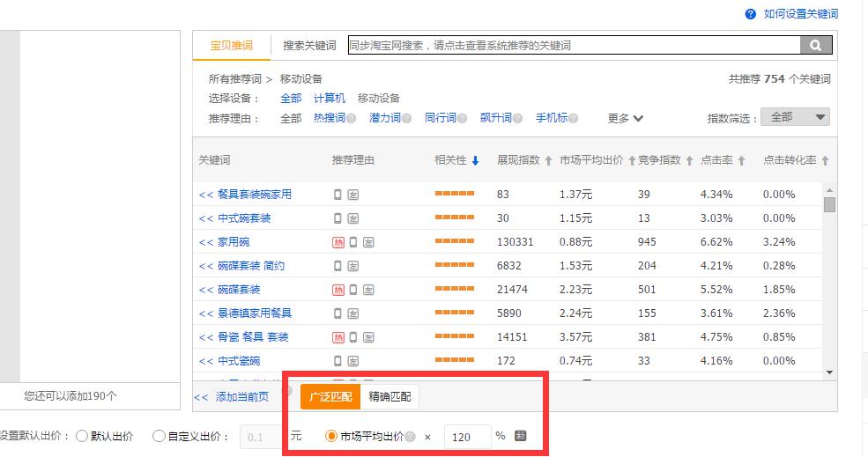Sort by 相关性 using the blue arrow
Screen dimensions: 868x457
click(476, 161)
